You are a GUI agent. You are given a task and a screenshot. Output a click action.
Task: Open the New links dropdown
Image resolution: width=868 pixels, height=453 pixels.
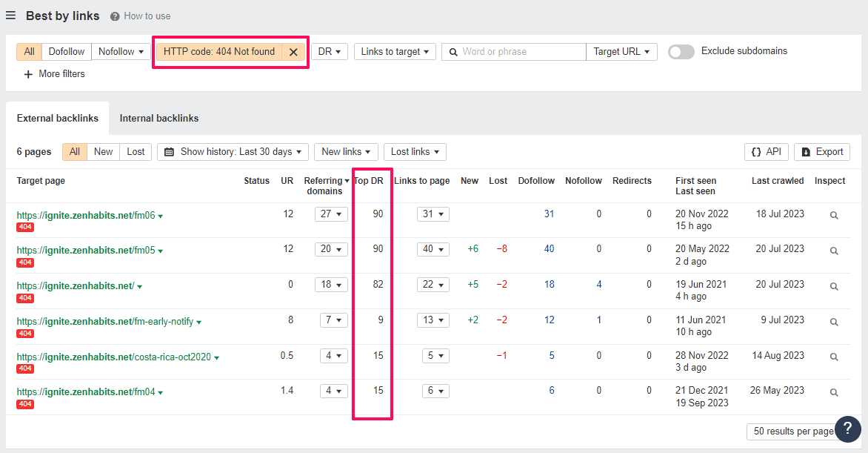point(346,152)
